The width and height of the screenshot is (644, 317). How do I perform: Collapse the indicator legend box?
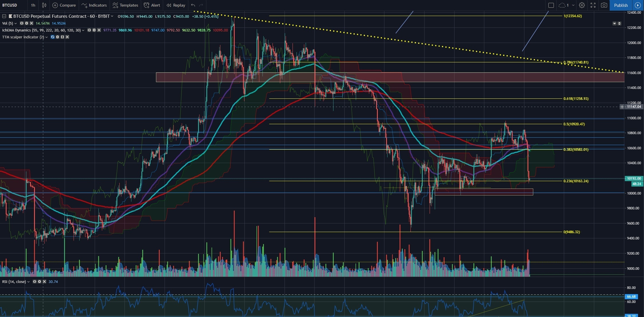4,16
